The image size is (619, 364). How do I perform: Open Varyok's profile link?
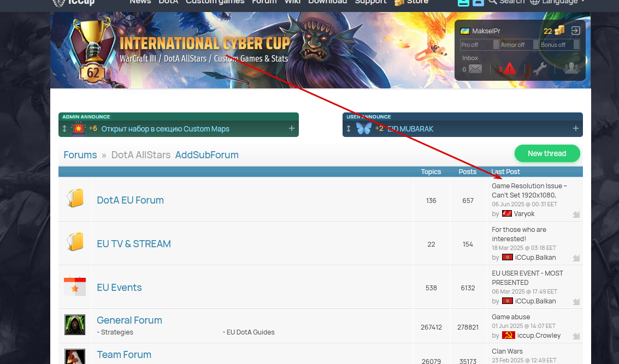pos(524,214)
